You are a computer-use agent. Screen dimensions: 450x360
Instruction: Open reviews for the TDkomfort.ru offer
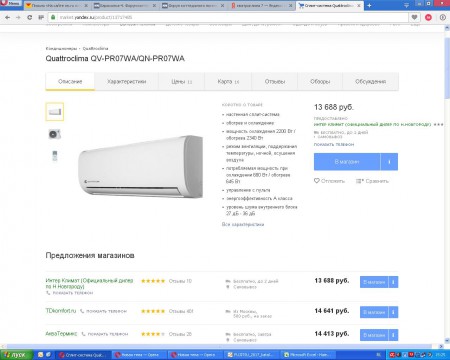pyautogui.click(x=181, y=311)
